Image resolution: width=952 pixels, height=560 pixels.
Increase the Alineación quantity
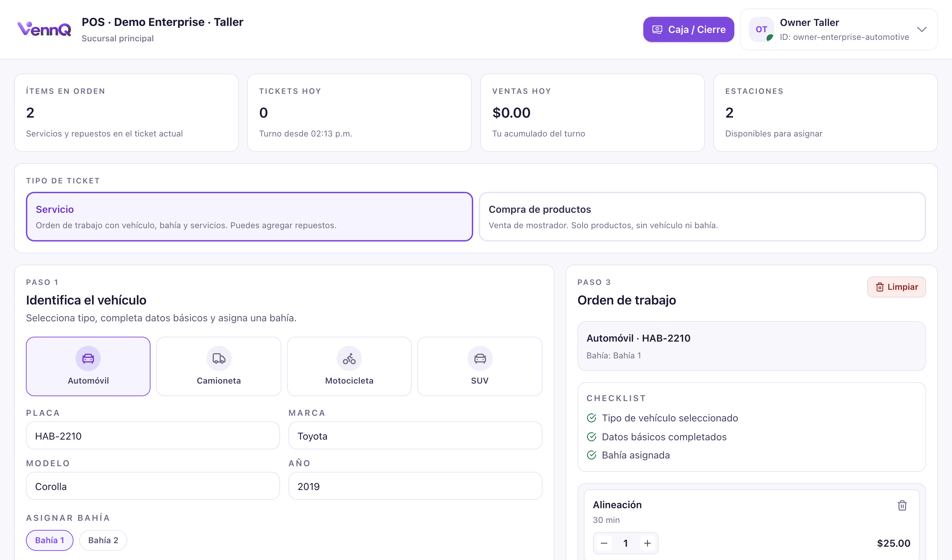[647, 543]
